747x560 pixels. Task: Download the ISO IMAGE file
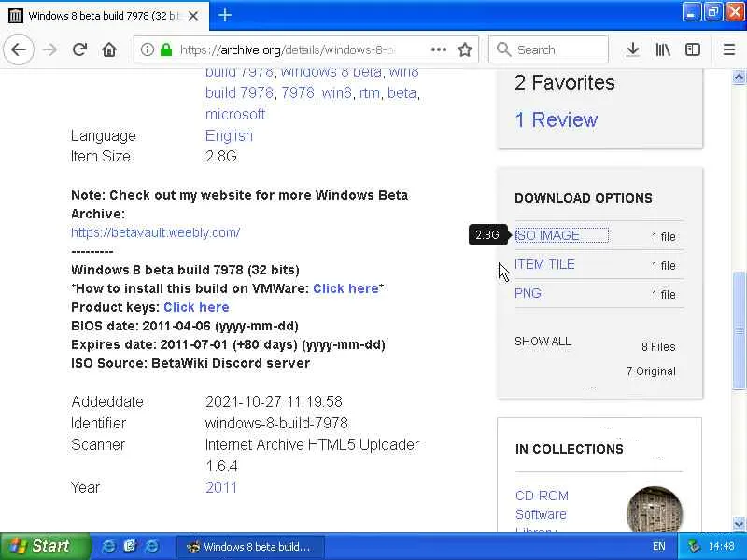pyautogui.click(x=548, y=235)
